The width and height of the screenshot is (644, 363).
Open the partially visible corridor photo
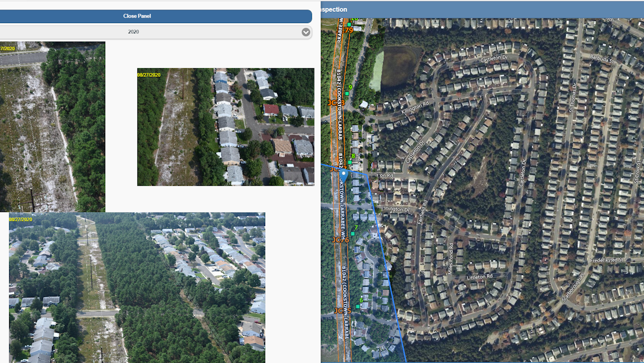[52, 127]
